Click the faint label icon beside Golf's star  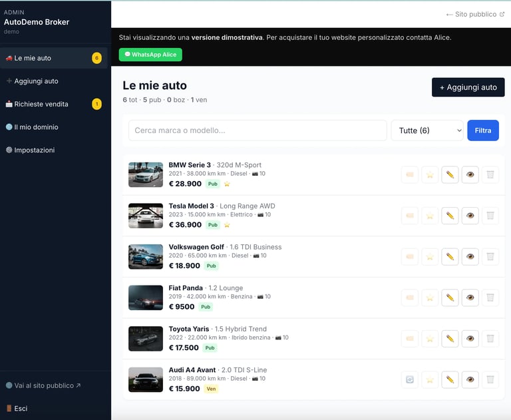point(410,257)
